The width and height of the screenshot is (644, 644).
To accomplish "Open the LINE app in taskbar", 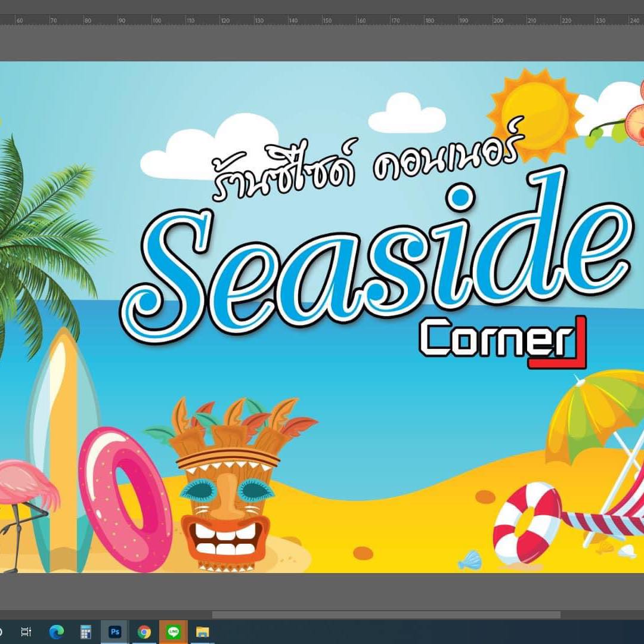I will 174,632.
